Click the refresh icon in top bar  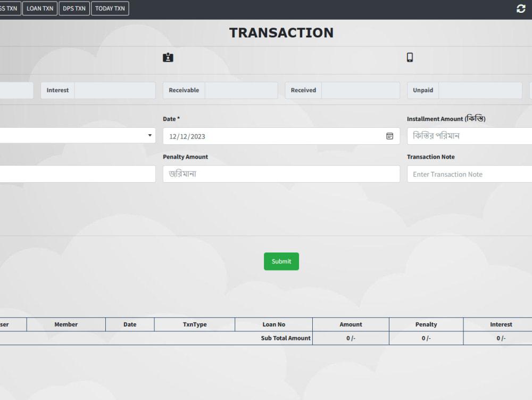521,9
